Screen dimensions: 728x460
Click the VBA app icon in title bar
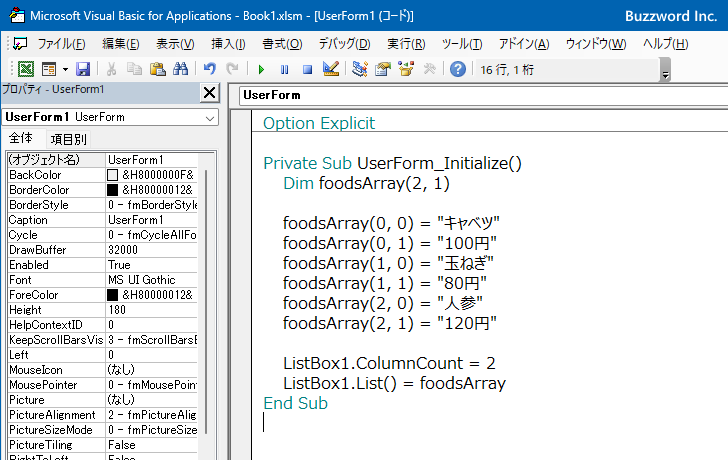[17, 15]
